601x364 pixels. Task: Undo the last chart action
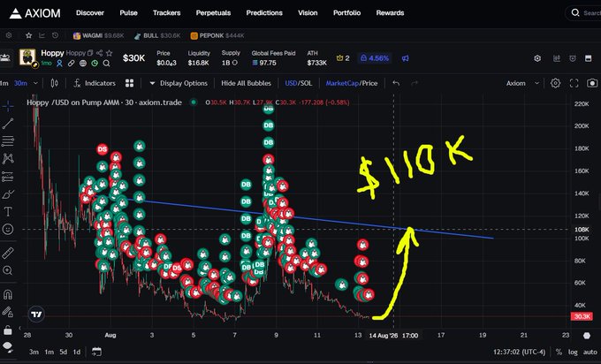pos(396,83)
